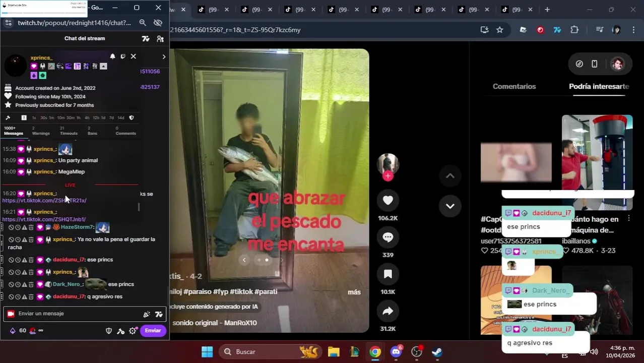Select 1d timeout duration

tap(103, 118)
